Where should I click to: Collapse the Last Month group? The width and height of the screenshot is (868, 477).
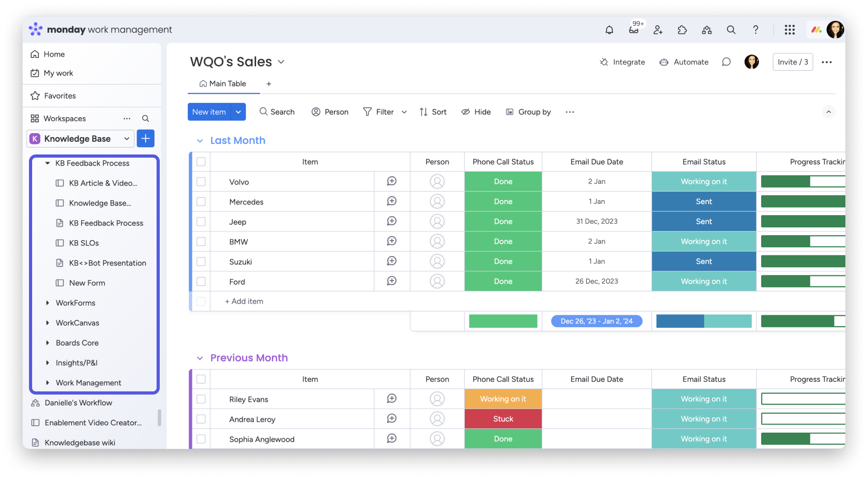click(200, 141)
